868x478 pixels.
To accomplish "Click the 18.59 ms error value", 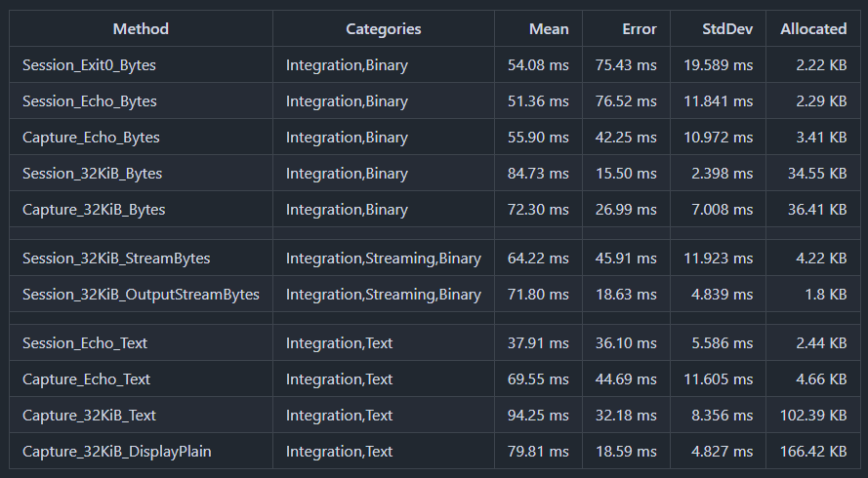I will (x=626, y=452).
